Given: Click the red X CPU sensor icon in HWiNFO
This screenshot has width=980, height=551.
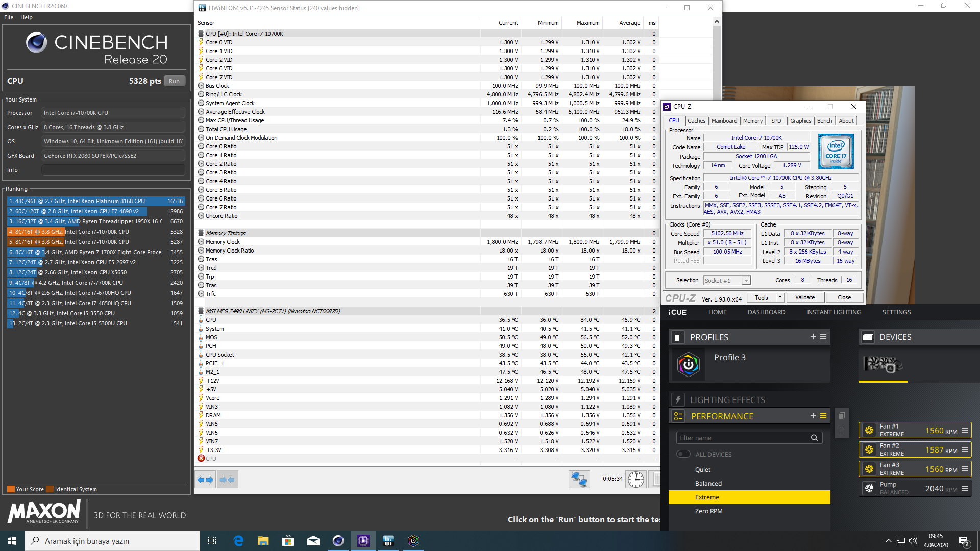Looking at the screenshot, I should pyautogui.click(x=201, y=458).
